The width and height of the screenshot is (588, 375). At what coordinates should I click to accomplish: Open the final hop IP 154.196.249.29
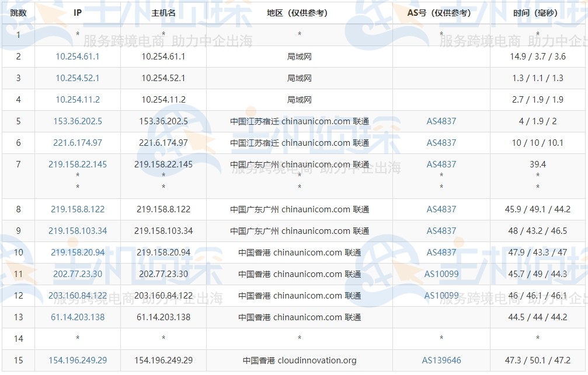(x=78, y=360)
